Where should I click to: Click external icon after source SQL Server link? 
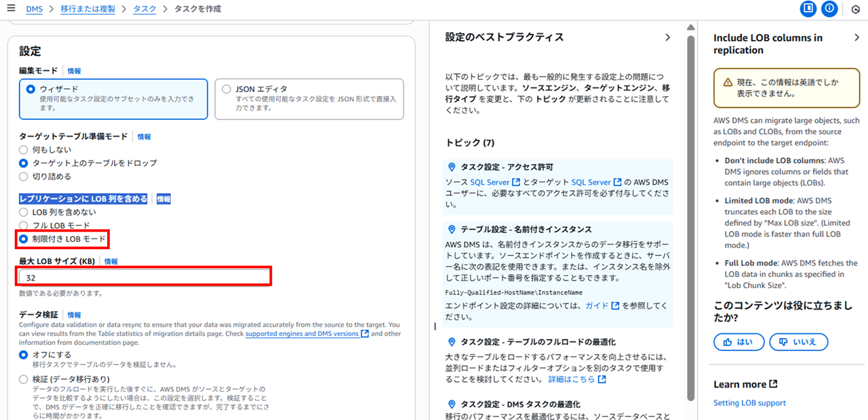[516, 182]
